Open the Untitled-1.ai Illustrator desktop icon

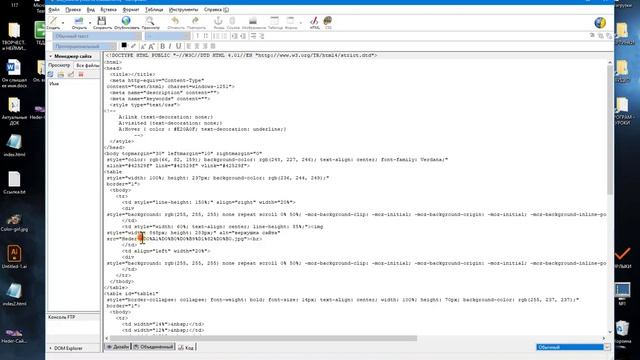[14, 257]
